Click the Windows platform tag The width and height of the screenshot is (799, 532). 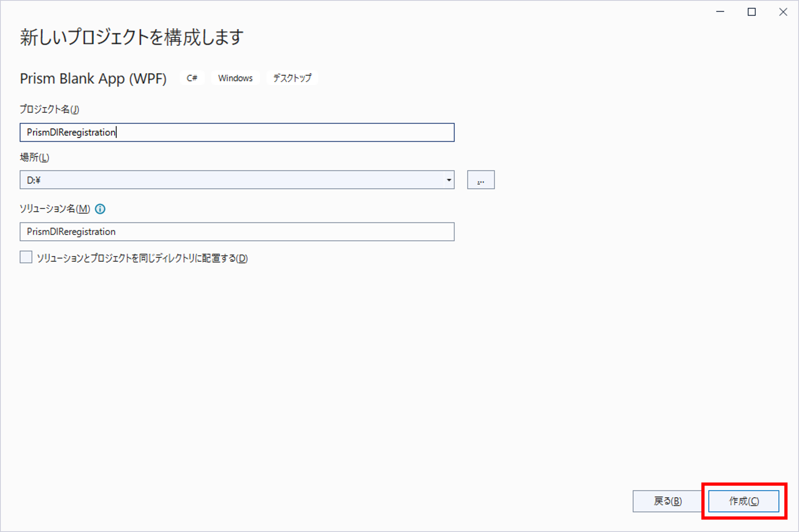point(235,78)
